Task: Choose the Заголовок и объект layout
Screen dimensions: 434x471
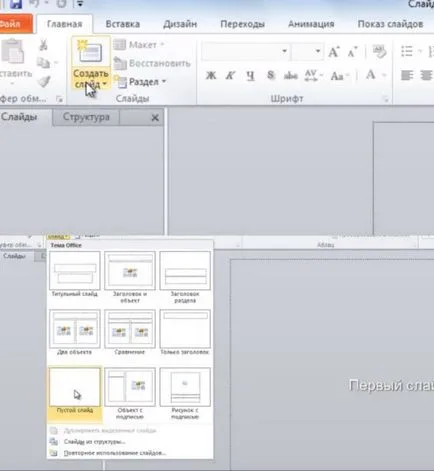Action: (130, 277)
